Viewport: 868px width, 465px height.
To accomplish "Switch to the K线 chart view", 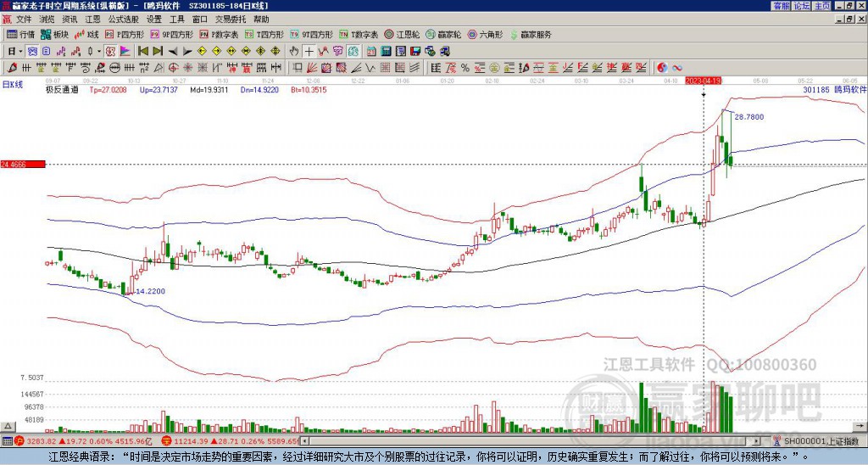I will coord(87,34).
